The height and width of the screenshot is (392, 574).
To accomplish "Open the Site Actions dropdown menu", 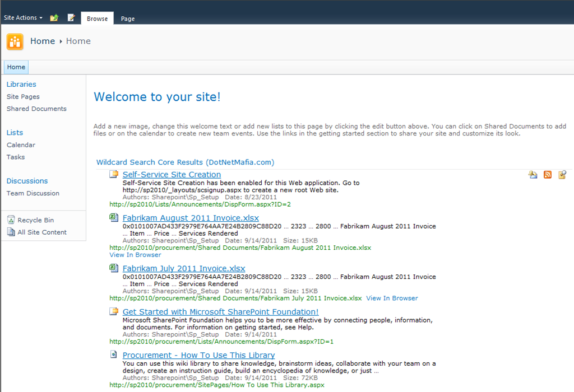I will [x=23, y=17].
